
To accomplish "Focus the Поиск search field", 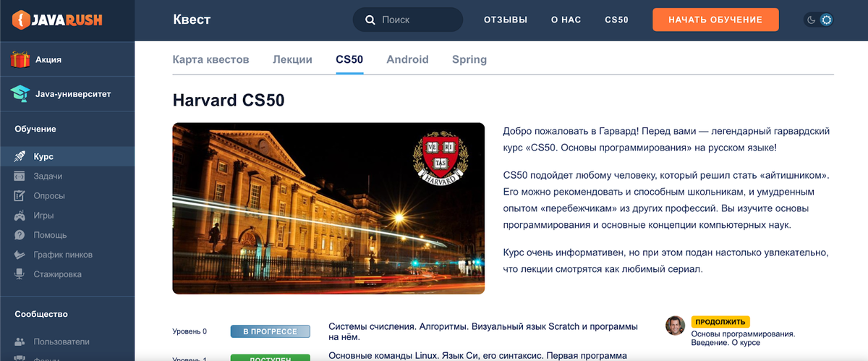I will [x=408, y=20].
